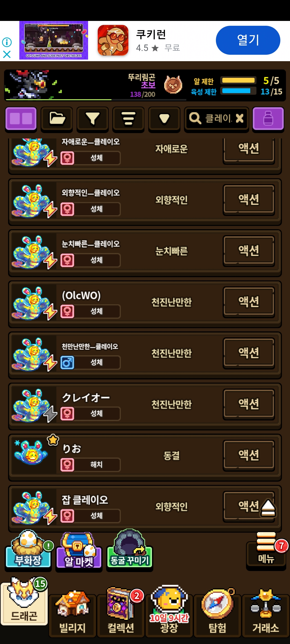Screen dimensions: 290x644
Task: Open 액션 for 외향적인—클레이오 dragon
Action: [x=249, y=200]
